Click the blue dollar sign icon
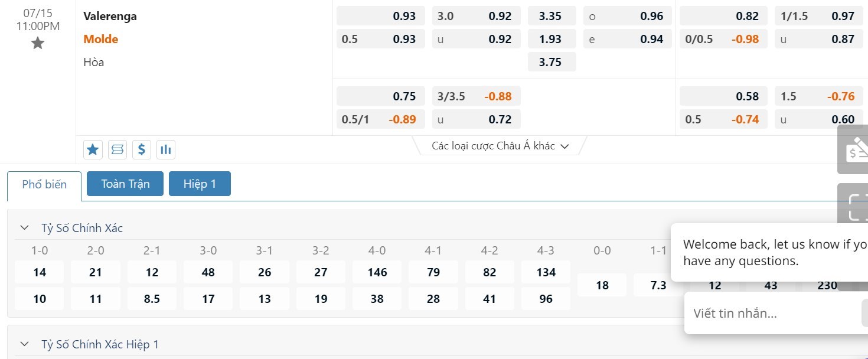868x359 pixels. (x=142, y=150)
